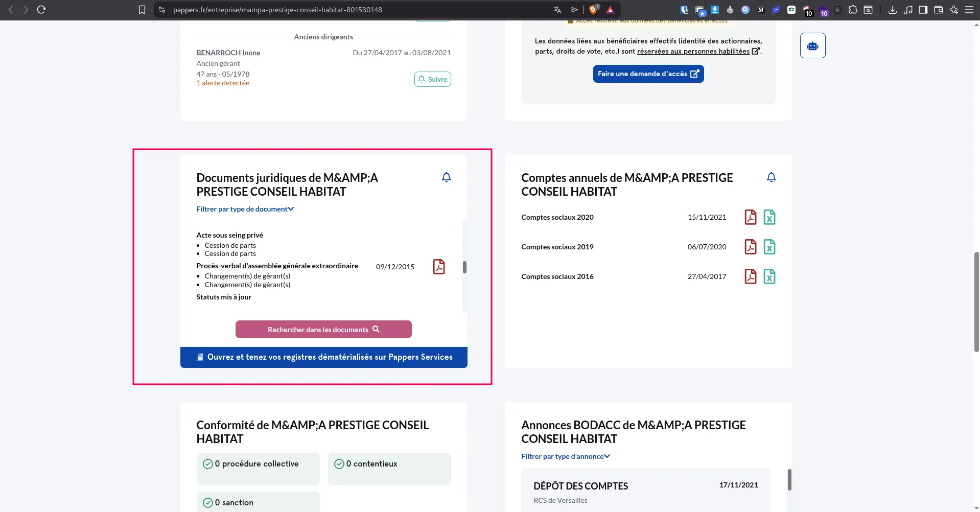The height and width of the screenshot is (512, 980).
Task: Bookmark this page with bookmark icon
Action: tap(142, 10)
